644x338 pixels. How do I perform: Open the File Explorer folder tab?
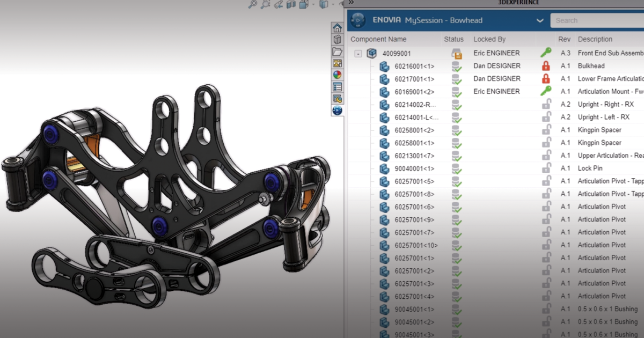pyautogui.click(x=337, y=52)
